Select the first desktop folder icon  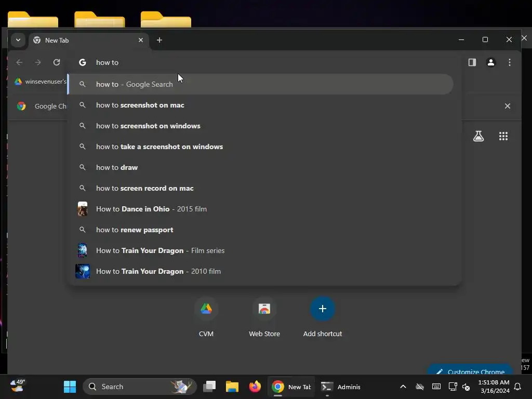pos(33,19)
